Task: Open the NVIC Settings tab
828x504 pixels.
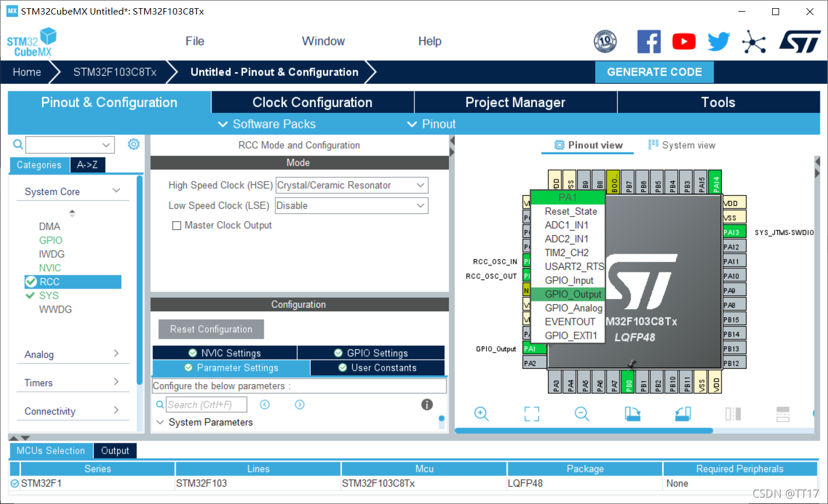Action: click(225, 353)
